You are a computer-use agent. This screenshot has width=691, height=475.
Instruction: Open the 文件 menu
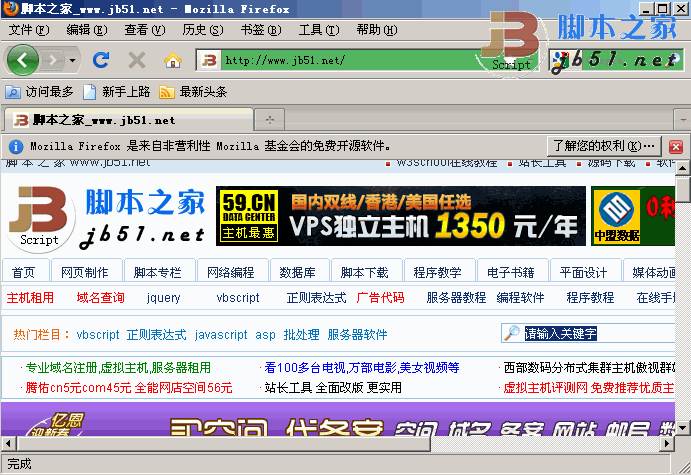pos(29,30)
